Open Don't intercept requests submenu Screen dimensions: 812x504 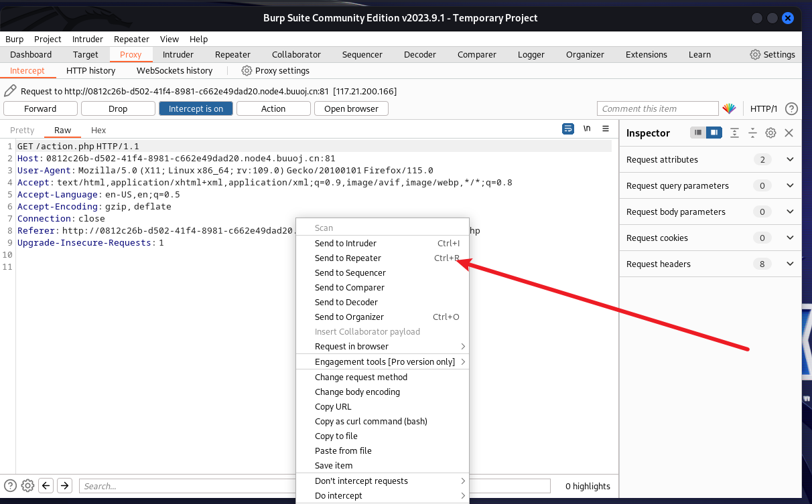click(x=383, y=481)
